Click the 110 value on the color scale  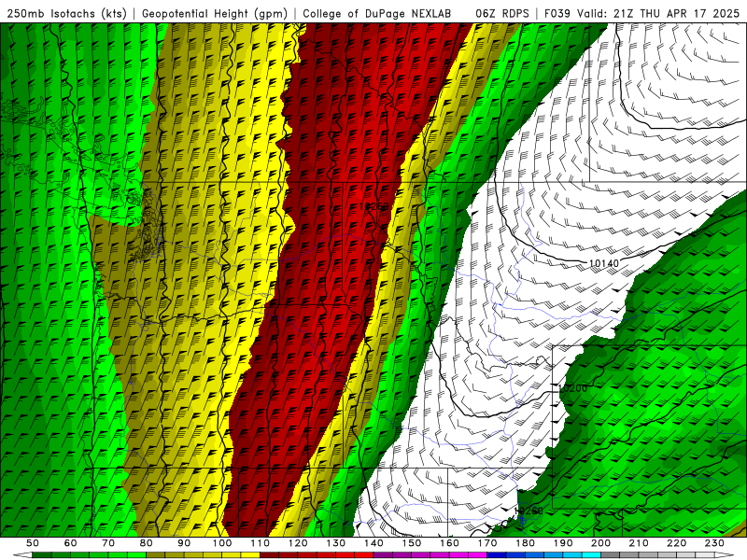pos(261,543)
